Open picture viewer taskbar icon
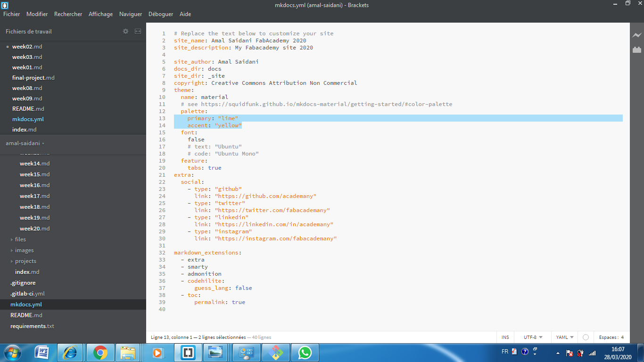 tap(216, 353)
